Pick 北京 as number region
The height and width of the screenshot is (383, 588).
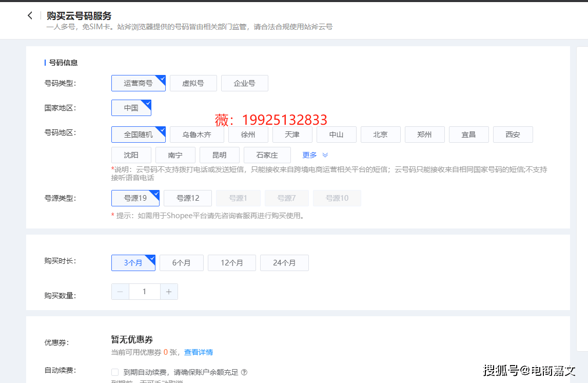pyautogui.click(x=380, y=135)
